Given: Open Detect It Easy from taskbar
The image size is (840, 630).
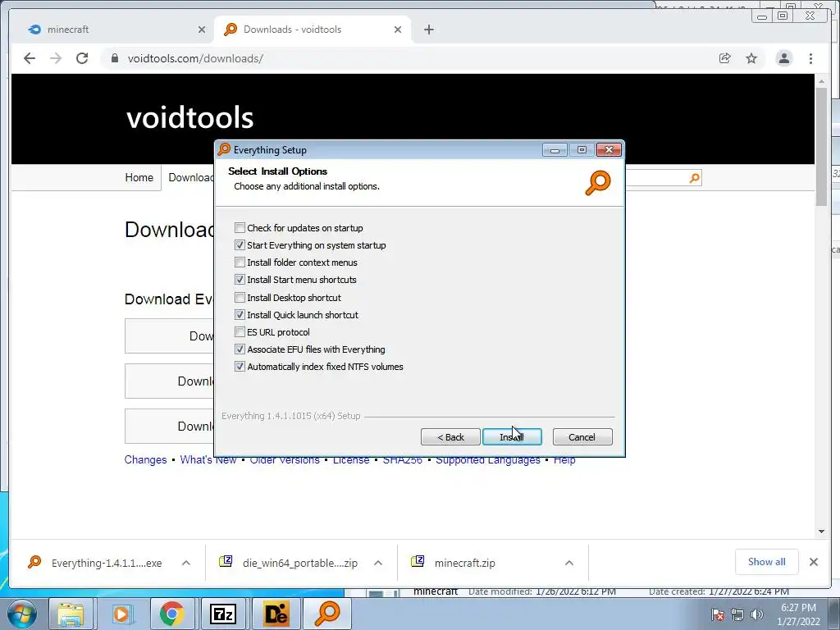Looking at the screenshot, I should coord(276,614).
